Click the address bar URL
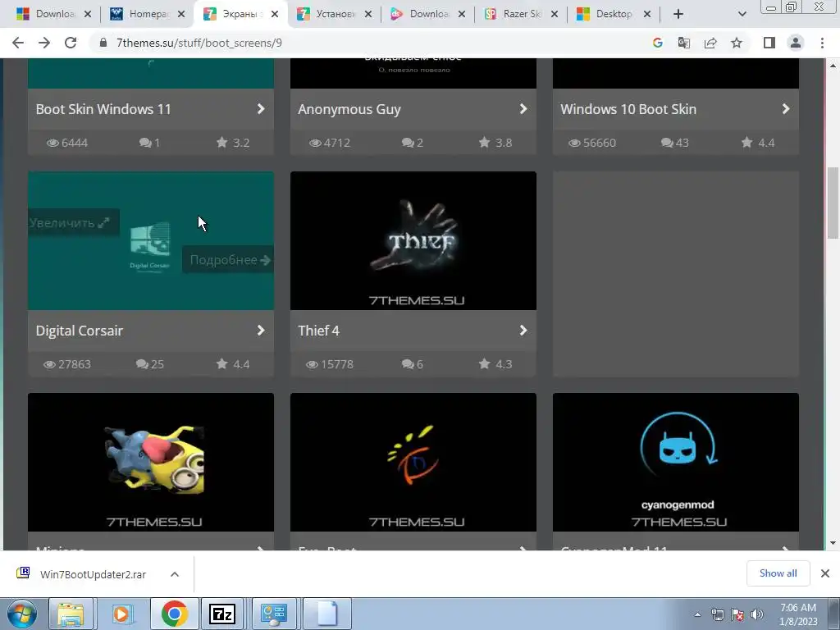This screenshot has height=630, width=840. click(x=199, y=43)
